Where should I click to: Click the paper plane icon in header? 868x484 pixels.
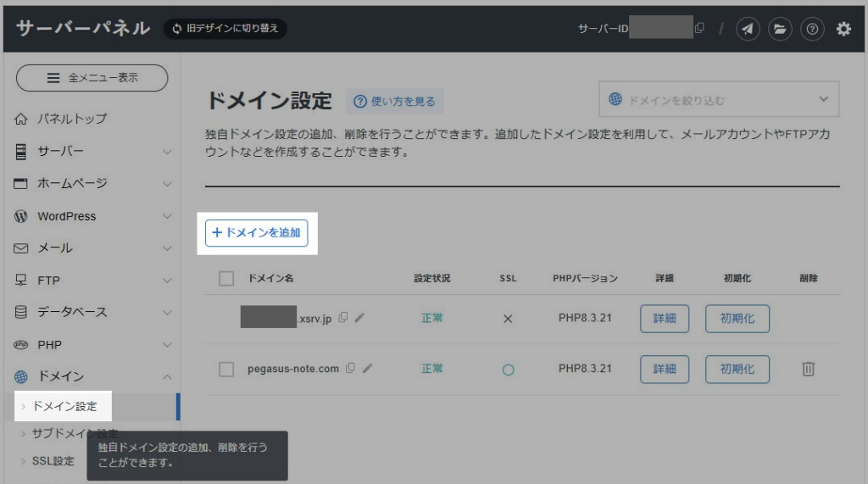(x=747, y=29)
